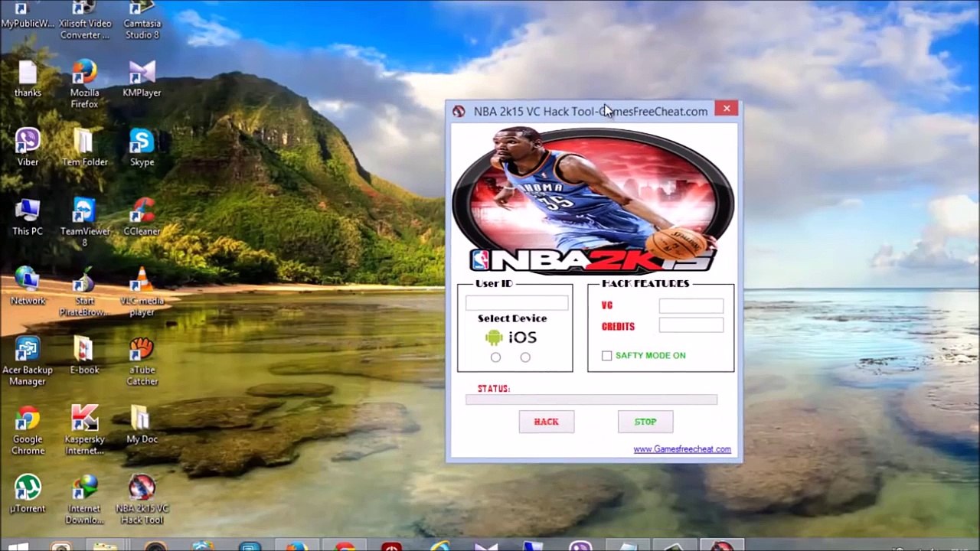Click the HACK button
980x551 pixels.
pos(547,422)
